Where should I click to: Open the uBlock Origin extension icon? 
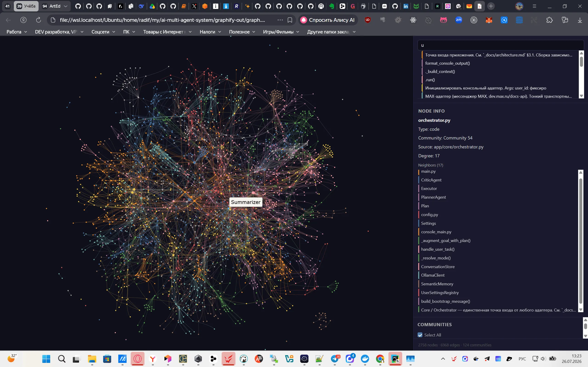click(368, 20)
